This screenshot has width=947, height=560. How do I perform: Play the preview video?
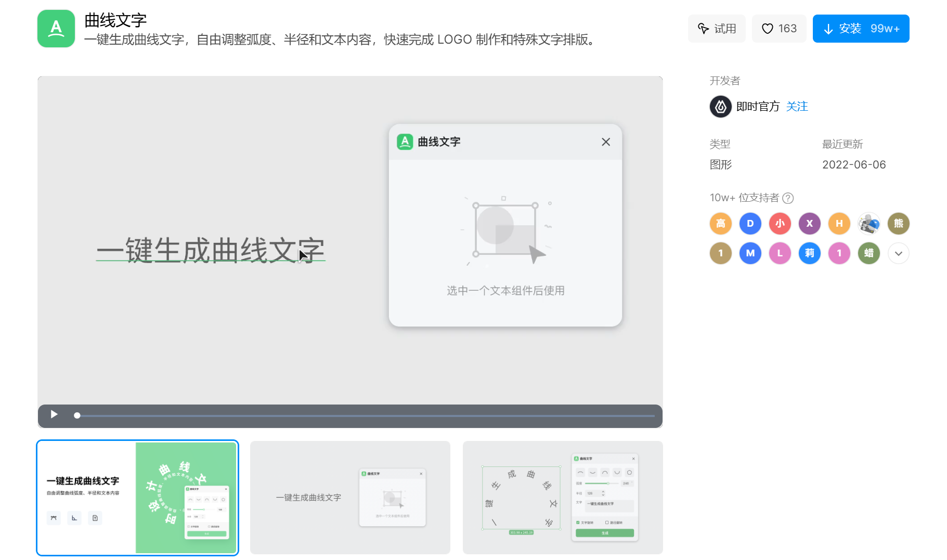click(54, 414)
